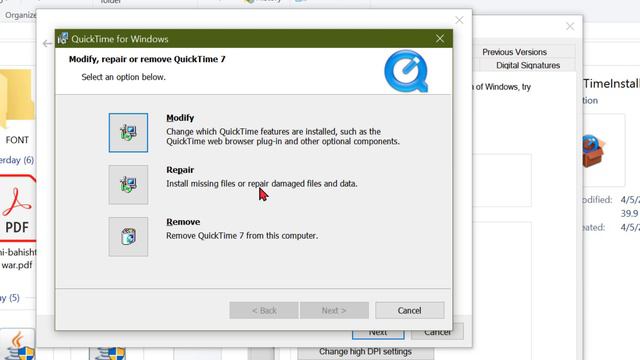Select the Repair option icon
The height and width of the screenshot is (360, 640).
pos(128,184)
